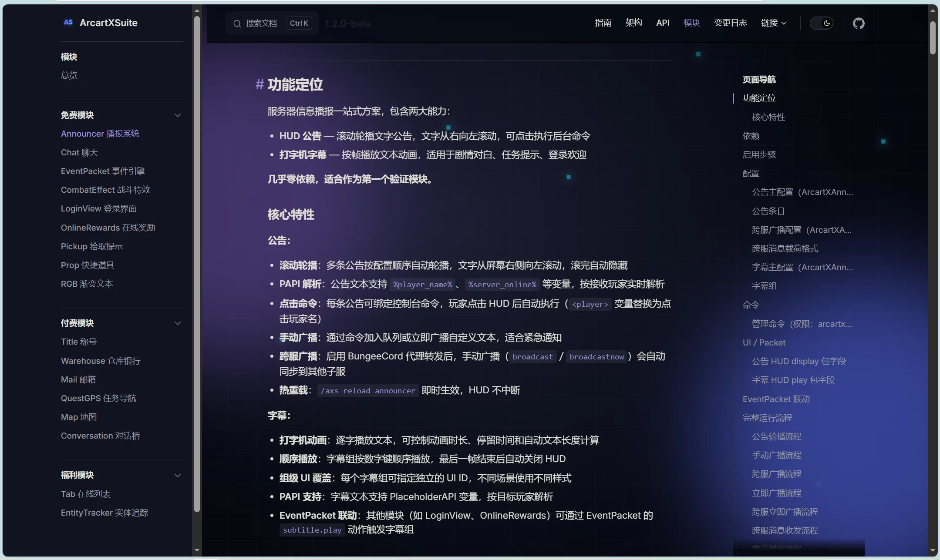The image size is (940, 560).
Task: Open Tab 在线列表 module page
Action: point(86,494)
